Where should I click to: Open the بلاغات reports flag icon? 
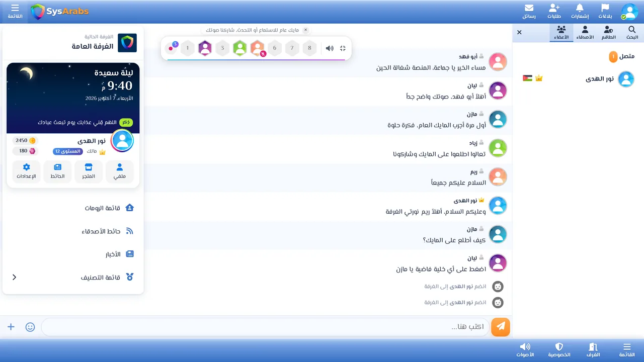click(x=605, y=11)
